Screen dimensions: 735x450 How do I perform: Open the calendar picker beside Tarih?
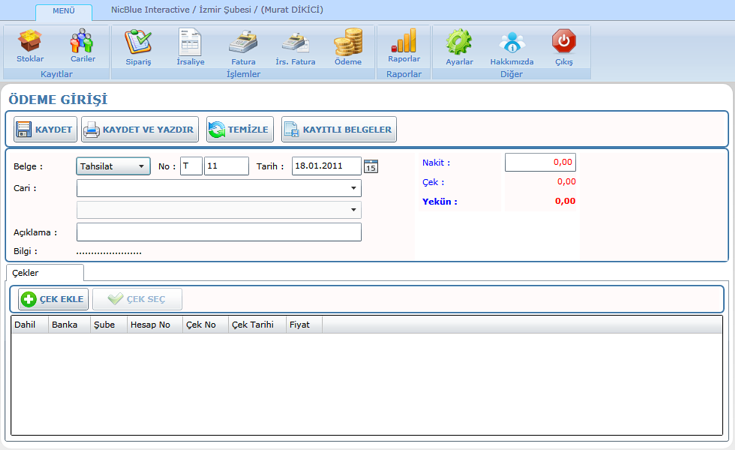point(371,167)
